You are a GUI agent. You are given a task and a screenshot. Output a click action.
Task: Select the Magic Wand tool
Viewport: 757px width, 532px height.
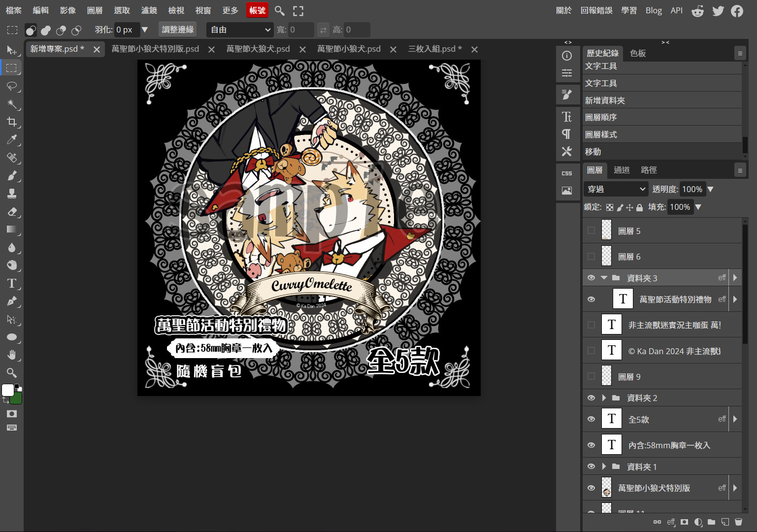12,104
